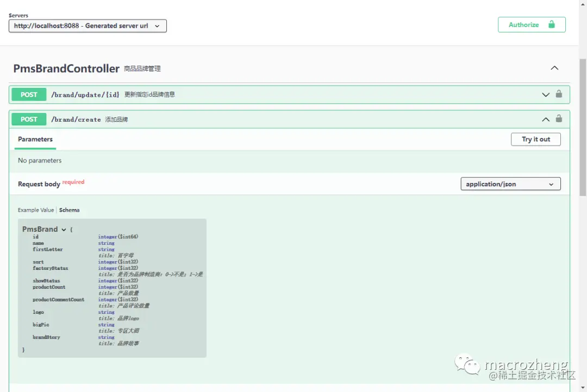
Task: Switch to the Schema tab
Action: click(x=69, y=210)
